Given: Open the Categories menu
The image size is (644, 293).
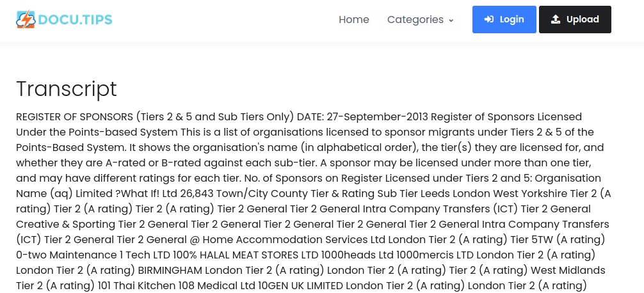Looking at the screenshot, I should (x=420, y=19).
